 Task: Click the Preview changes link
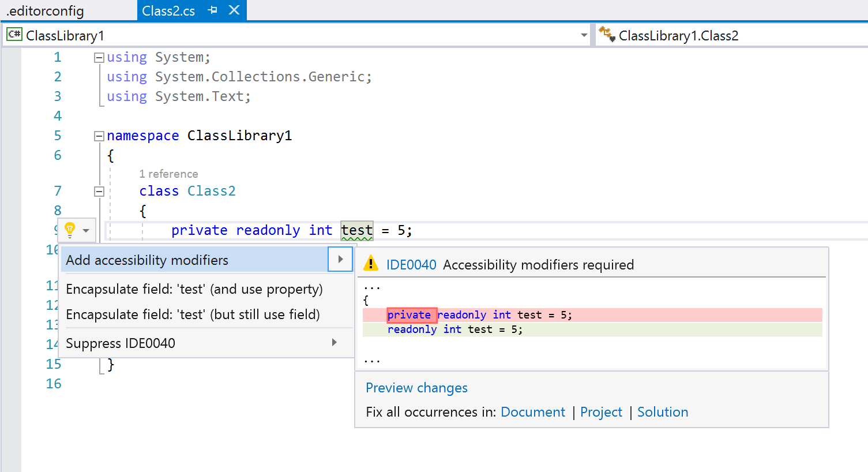pos(416,387)
